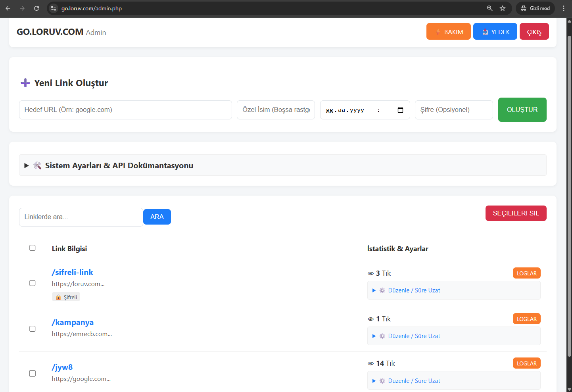Click the browser reload icon
The width and height of the screenshot is (572, 392).
36,8
